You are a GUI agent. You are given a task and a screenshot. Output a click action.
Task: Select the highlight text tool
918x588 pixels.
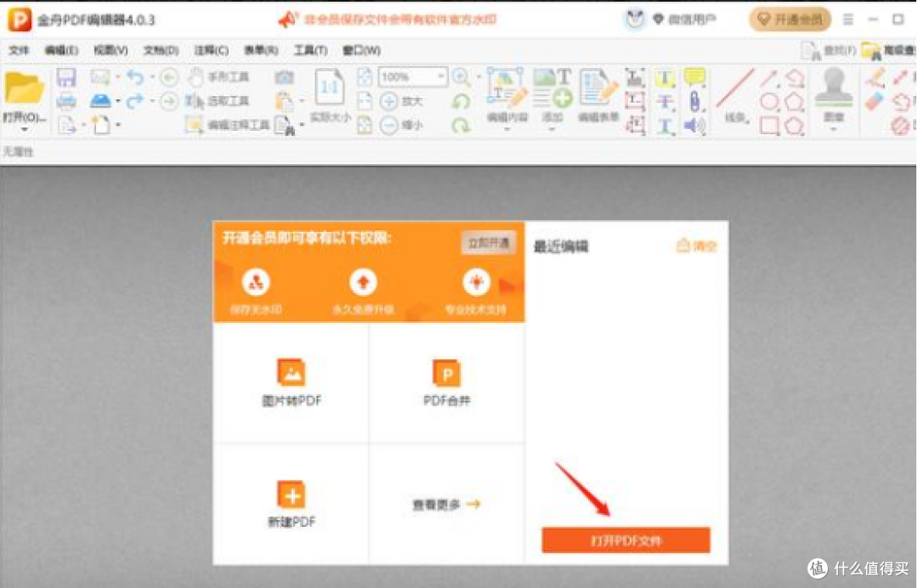click(665, 78)
